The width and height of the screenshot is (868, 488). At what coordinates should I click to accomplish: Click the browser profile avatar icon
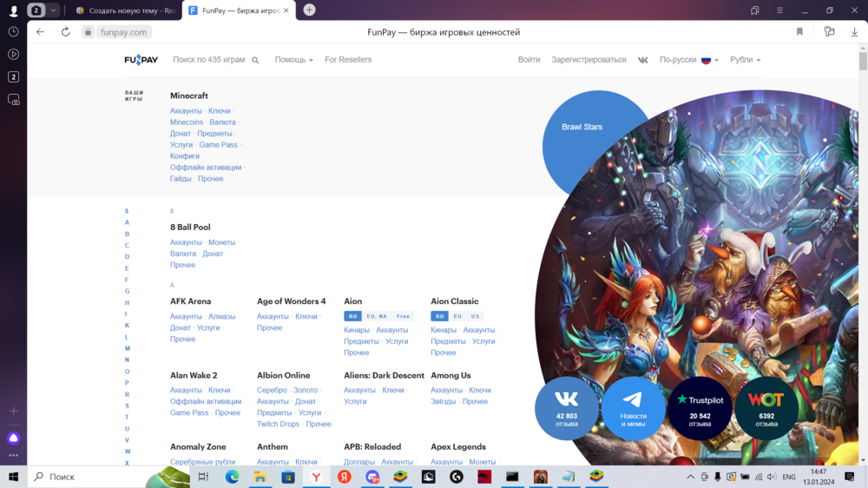click(13, 10)
